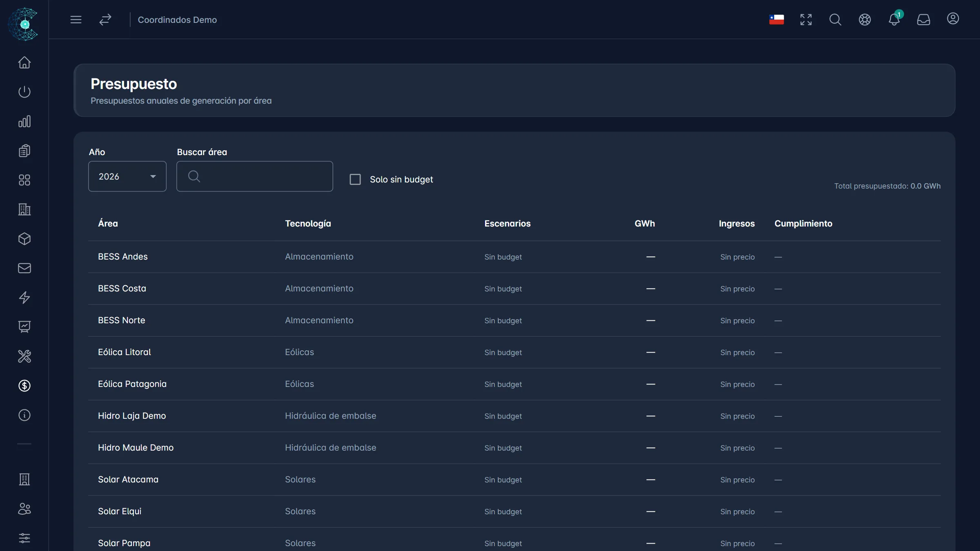Open the sliders settings sidebar icon
Image resolution: width=980 pixels, height=551 pixels.
pos(24,538)
